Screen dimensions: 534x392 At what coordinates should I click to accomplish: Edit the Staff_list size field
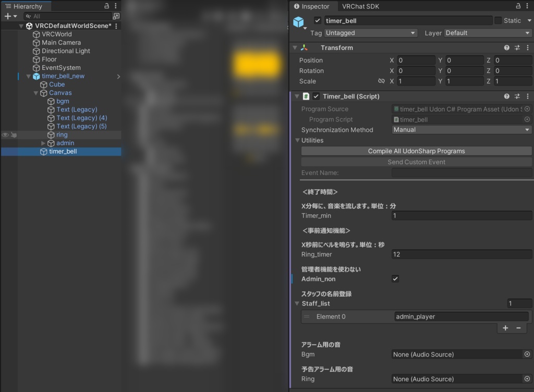click(519, 303)
